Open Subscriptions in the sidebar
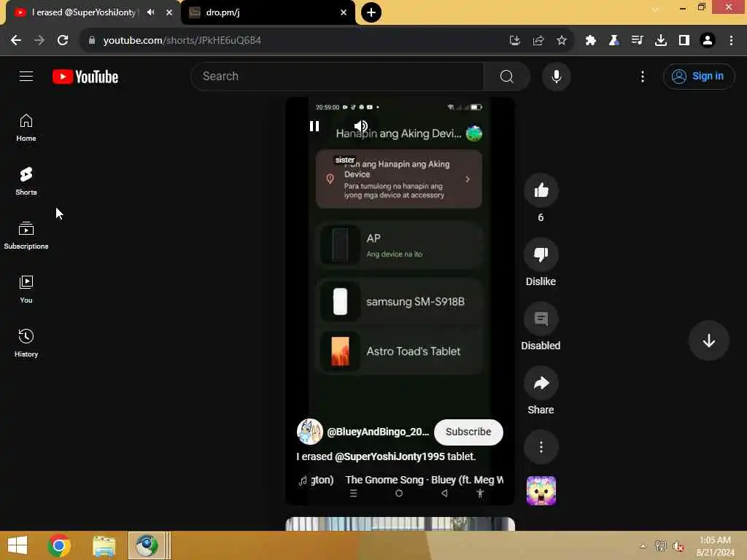747x560 pixels. [x=26, y=236]
